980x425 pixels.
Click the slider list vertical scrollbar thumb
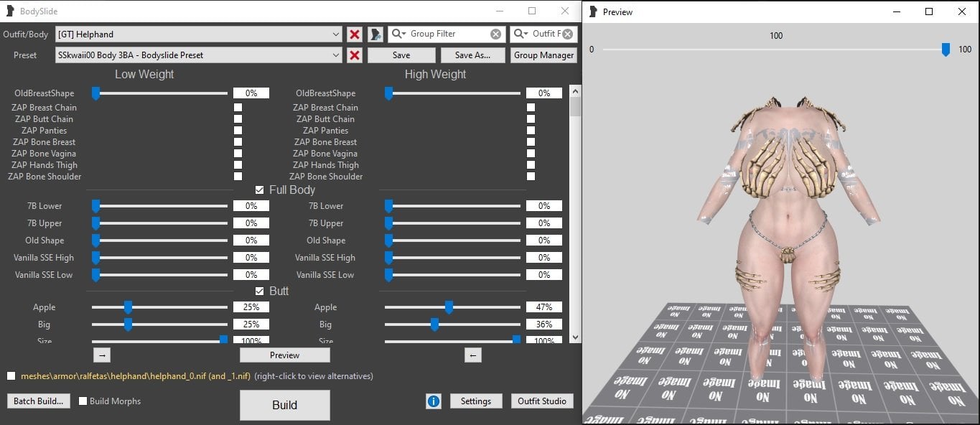point(575,106)
